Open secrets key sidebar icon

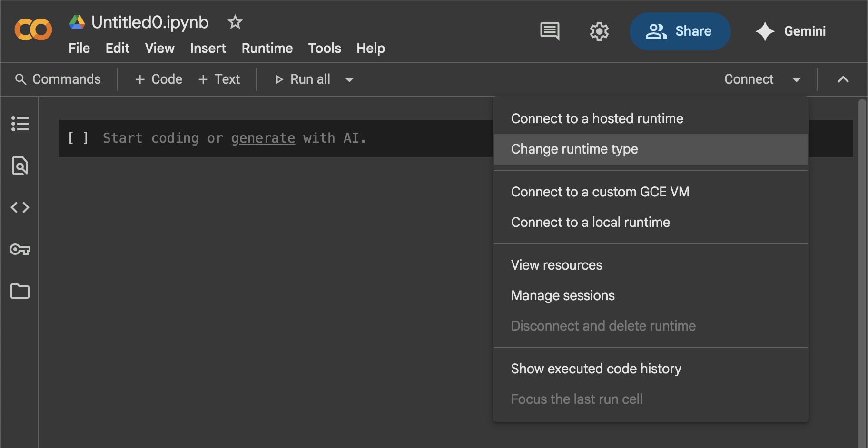pyautogui.click(x=20, y=249)
